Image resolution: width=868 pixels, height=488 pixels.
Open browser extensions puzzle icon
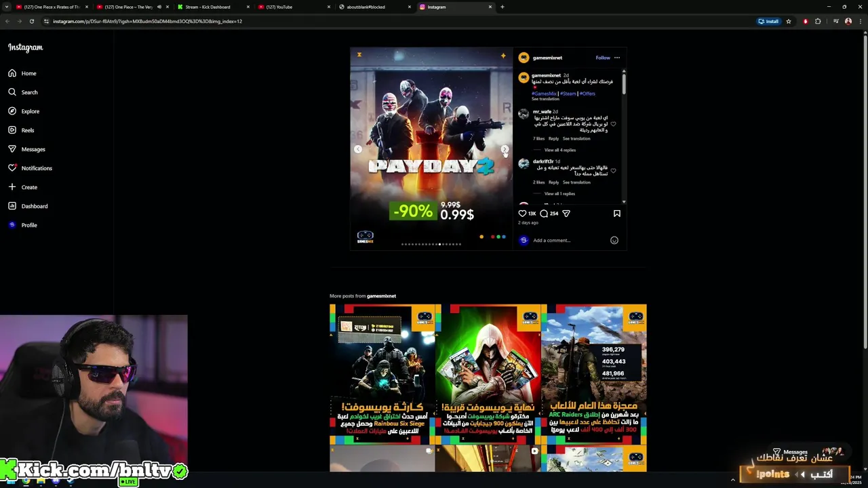click(x=818, y=21)
